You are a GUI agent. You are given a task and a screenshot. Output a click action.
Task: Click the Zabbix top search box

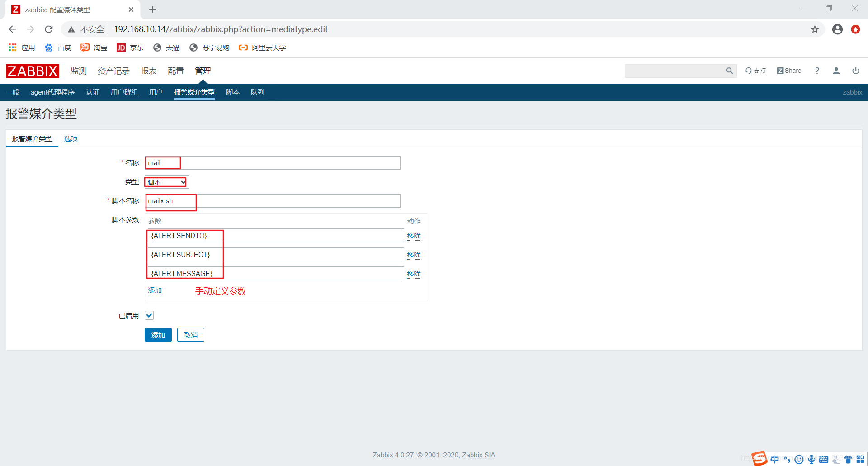pos(675,71)
